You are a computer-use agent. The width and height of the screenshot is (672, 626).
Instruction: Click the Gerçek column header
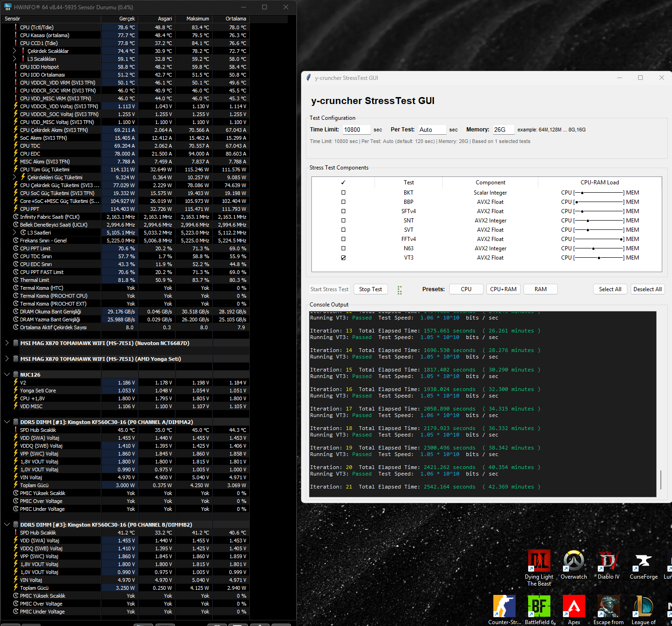coord(120,19)
